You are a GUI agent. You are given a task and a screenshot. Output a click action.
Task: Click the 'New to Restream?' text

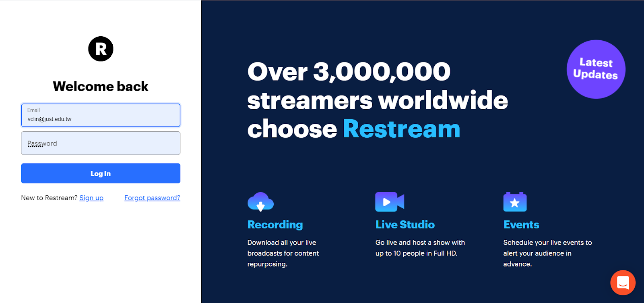click(49, 198)
